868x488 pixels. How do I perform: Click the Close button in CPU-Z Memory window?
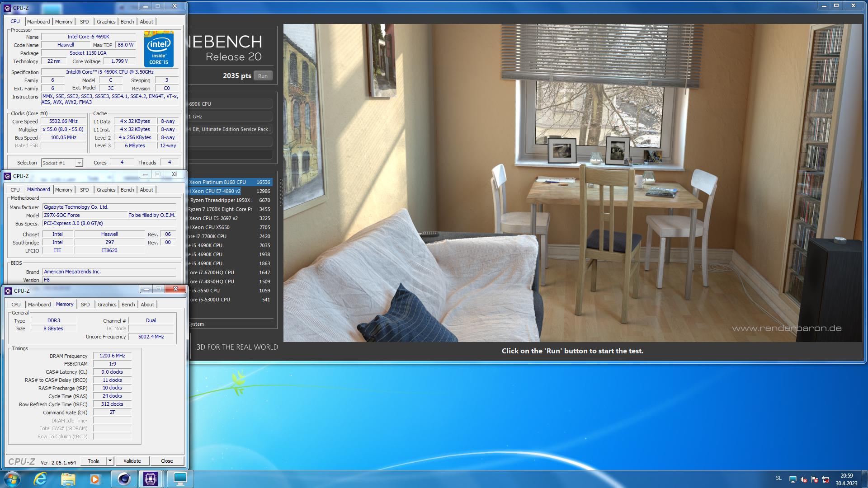(x=167, y=461)
